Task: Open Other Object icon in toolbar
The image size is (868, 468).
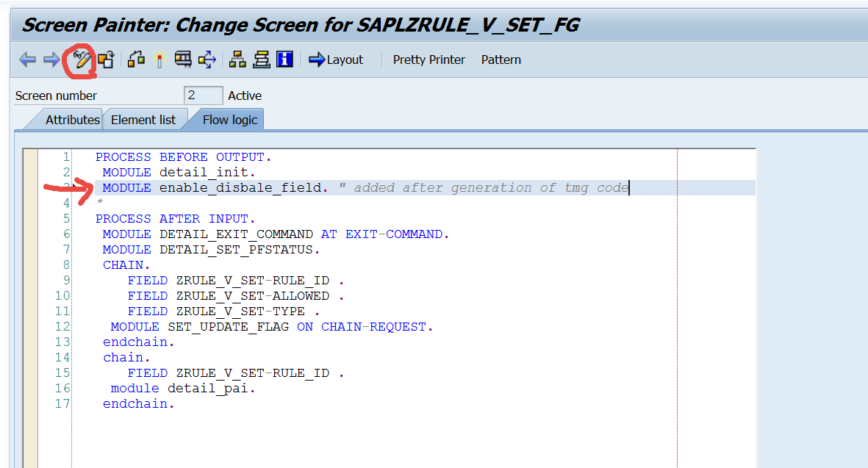Action: pos(136,60)
